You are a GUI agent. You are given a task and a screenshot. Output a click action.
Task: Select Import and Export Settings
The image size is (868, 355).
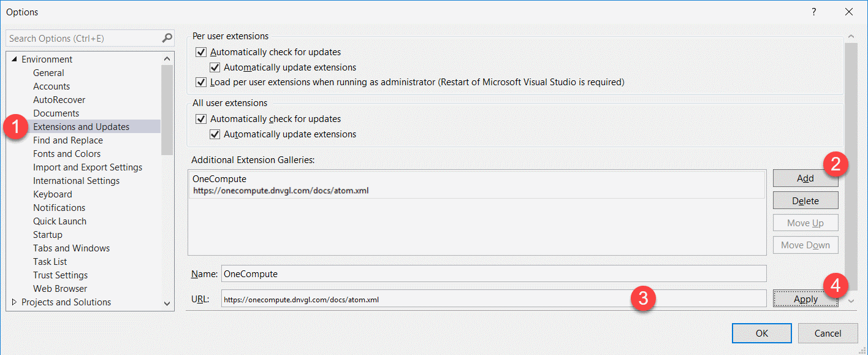[88, 167]
